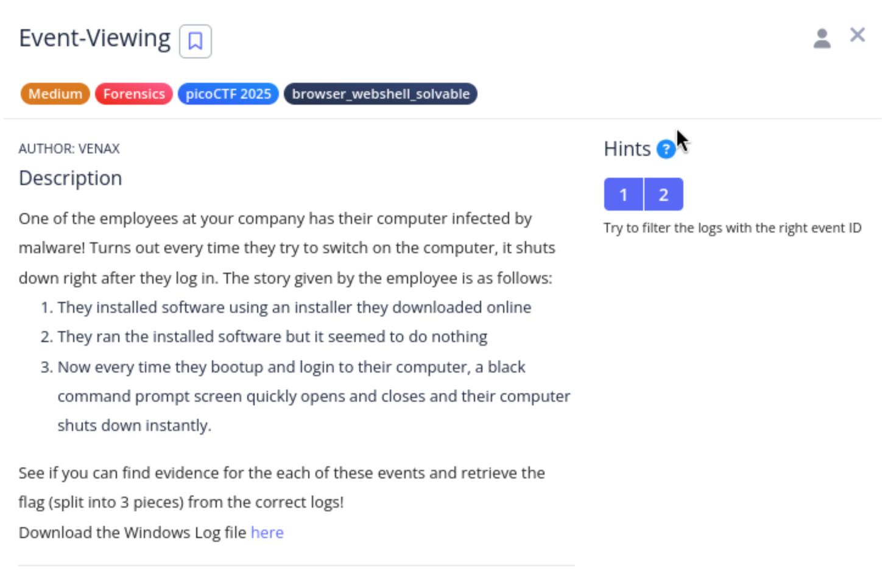The width and height of the screenshot is (888, 588).
Task: Click list item about installer downloaded online
Action: (x=294, y=307)
